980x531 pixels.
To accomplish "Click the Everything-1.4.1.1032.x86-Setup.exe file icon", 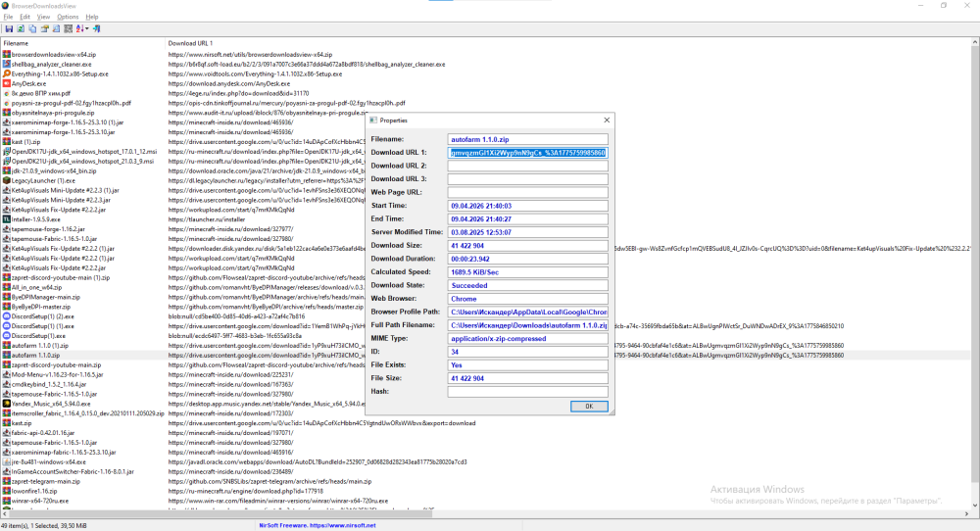I will click(6, 73).
